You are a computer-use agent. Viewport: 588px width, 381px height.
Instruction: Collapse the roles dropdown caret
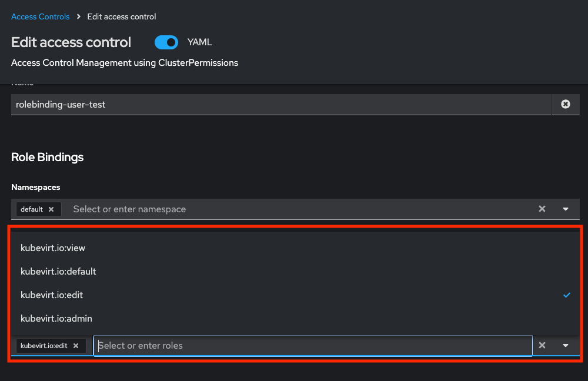point(566,346)
